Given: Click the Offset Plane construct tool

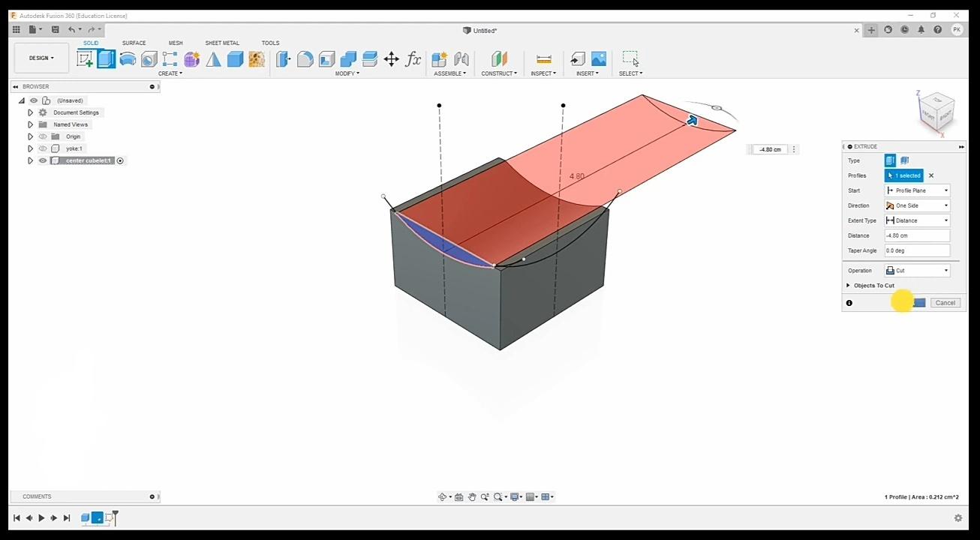Looking at the screenshot, I should [x=499, y=59].
